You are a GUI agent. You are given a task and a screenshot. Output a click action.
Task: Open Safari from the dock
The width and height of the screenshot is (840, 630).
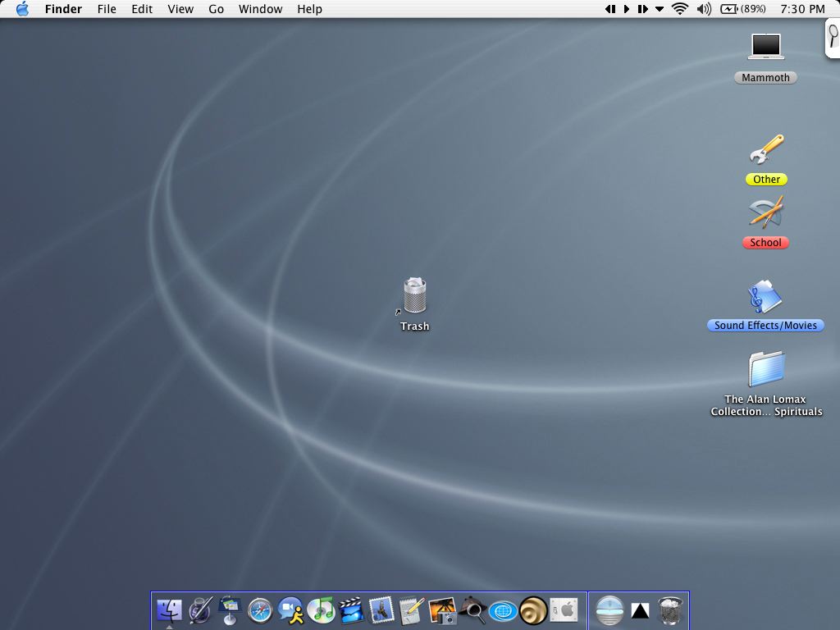tap(260, 609)
